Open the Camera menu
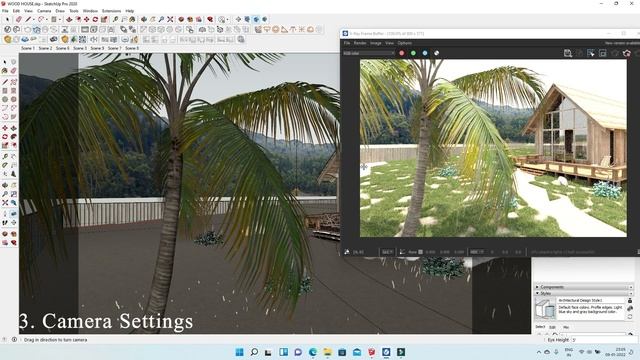 tap(44, 11)
